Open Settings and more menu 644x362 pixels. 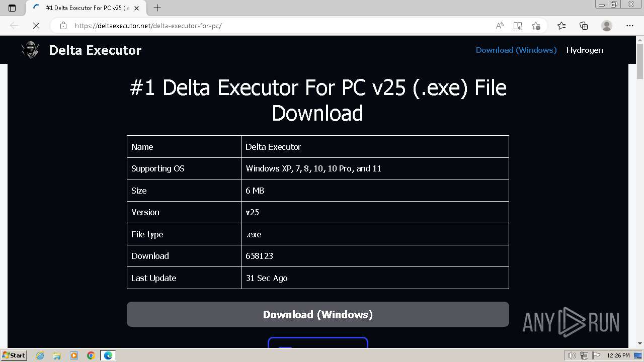[x=630, y=26]
